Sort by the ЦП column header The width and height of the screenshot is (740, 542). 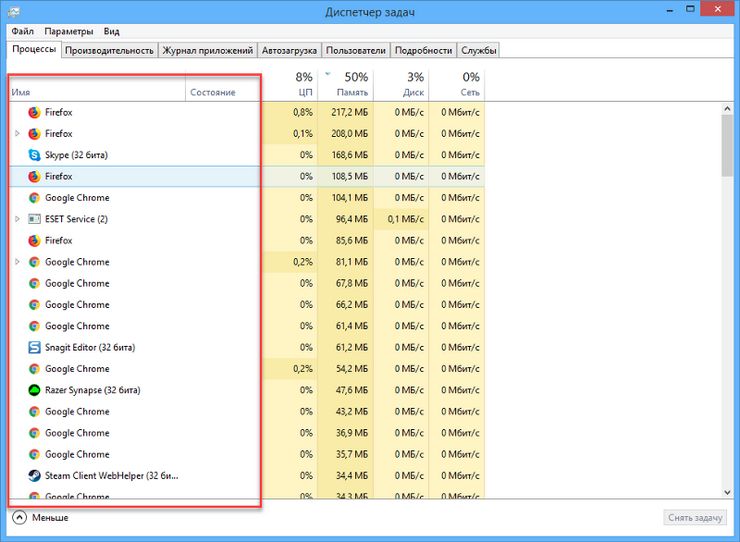pyautogui.click(x=289, y=85)
